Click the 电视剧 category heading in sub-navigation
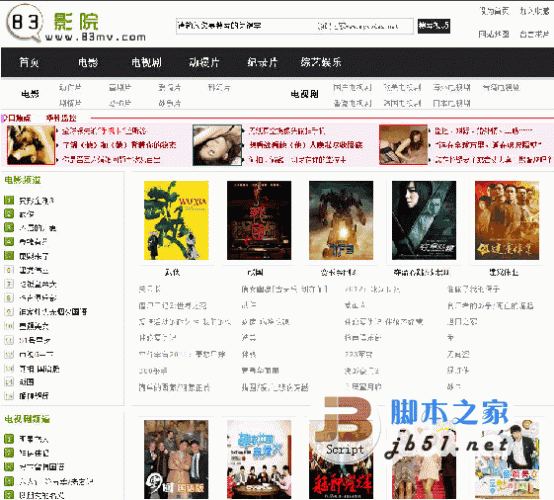The width and height of the screenshot is (554, 500). tap(305, 94)
